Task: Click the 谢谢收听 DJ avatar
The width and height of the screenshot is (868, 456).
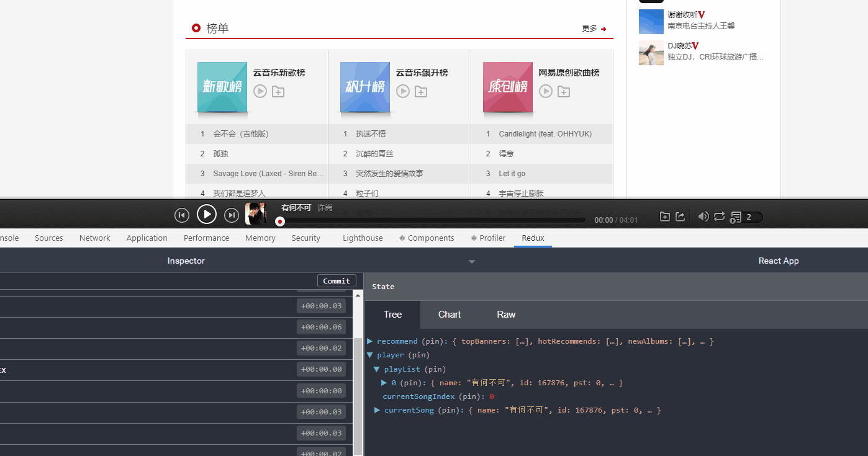Action: 651,22
